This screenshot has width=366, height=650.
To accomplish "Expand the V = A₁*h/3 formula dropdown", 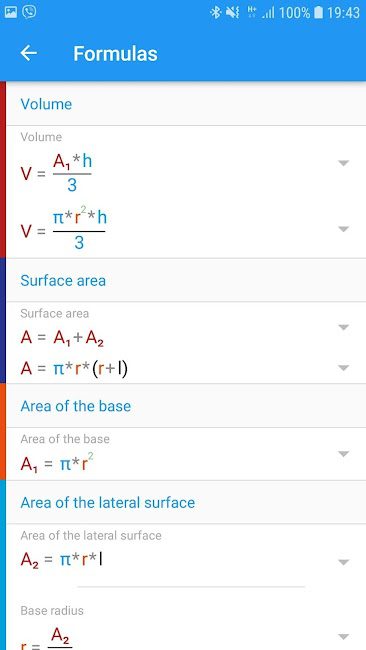I will (x=343, y=163).
